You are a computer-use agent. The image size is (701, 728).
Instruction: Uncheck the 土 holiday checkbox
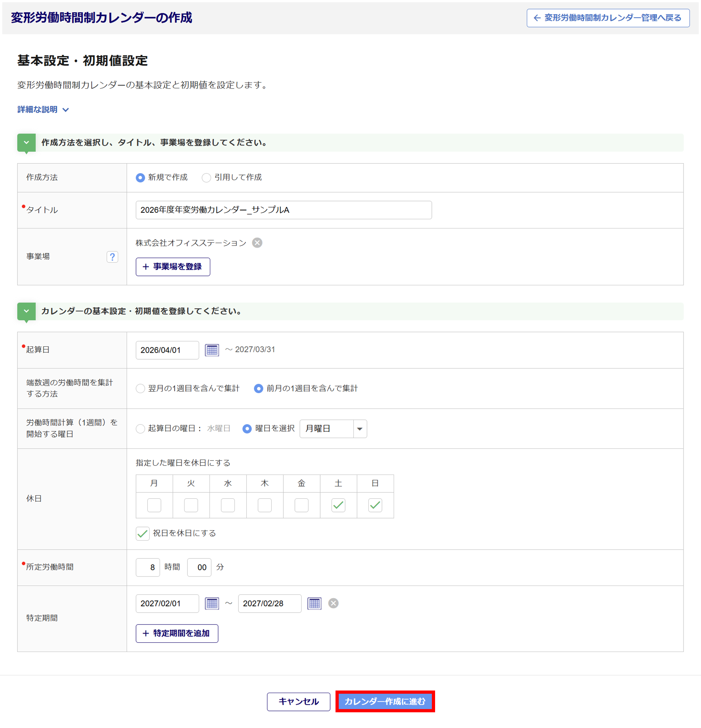[x=338, y=505]
